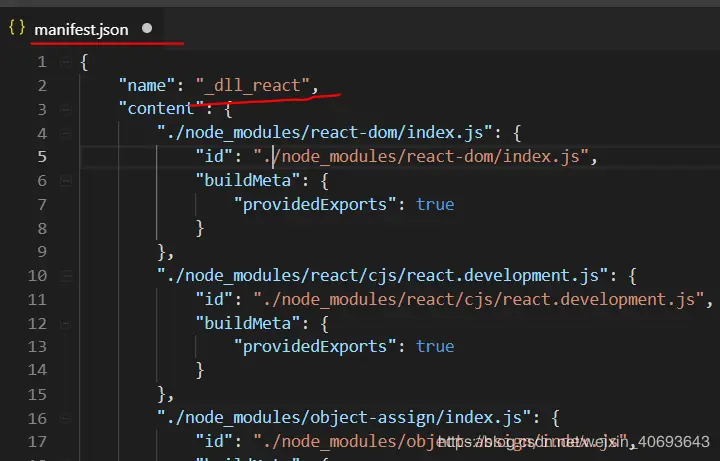Click the true value on line 7
The width and height of the screenshot is (720, 461).
pos(435,204)
